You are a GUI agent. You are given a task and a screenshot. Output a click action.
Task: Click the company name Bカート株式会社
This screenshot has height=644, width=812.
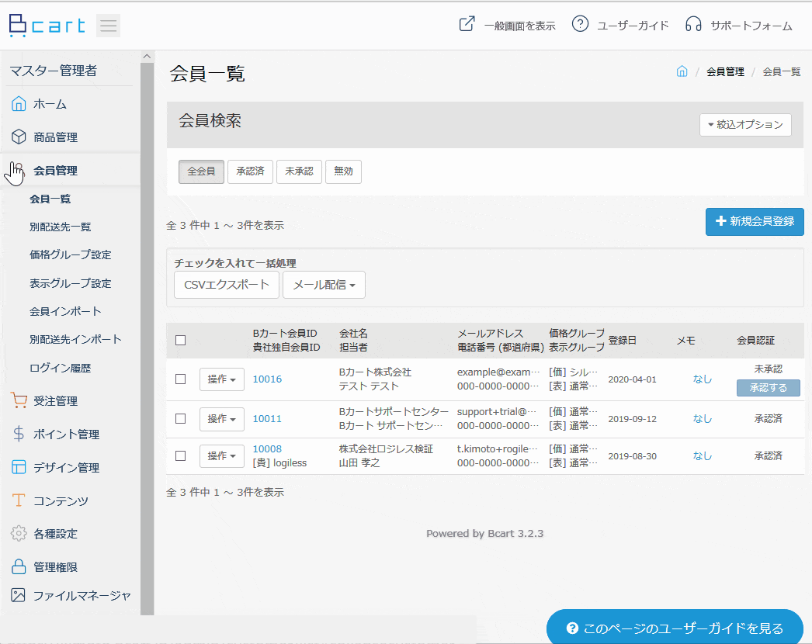pos(375,372)
